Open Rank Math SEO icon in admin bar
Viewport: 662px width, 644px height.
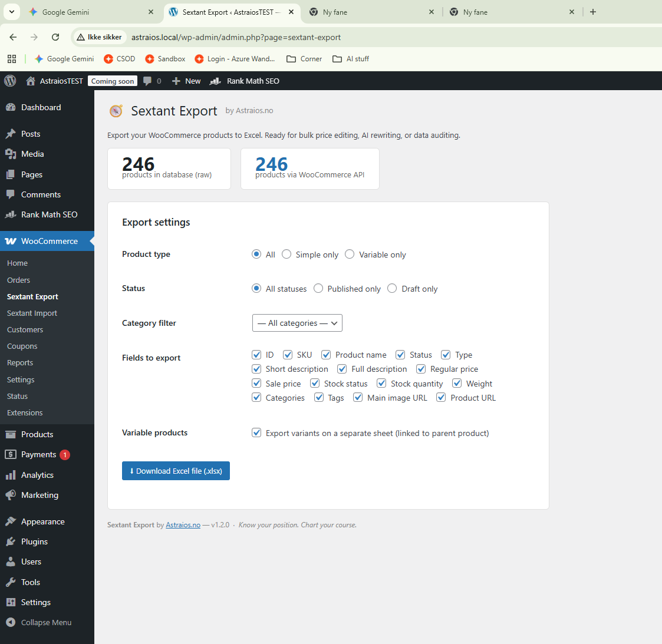pos(215,81)
